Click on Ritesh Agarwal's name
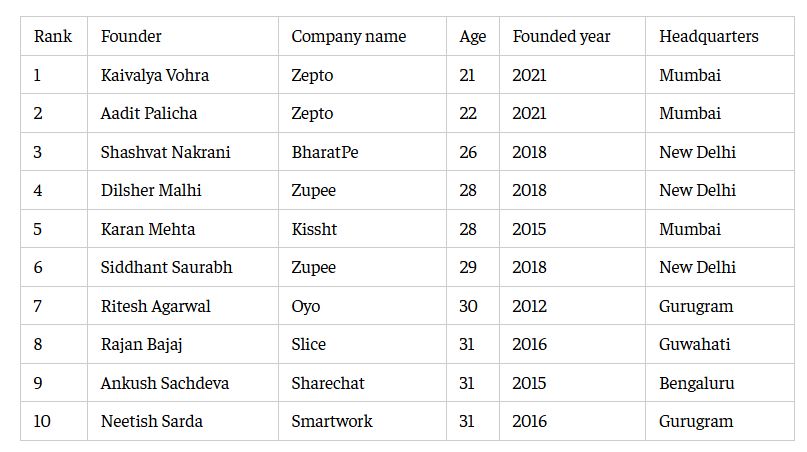 tap(155, 306)
